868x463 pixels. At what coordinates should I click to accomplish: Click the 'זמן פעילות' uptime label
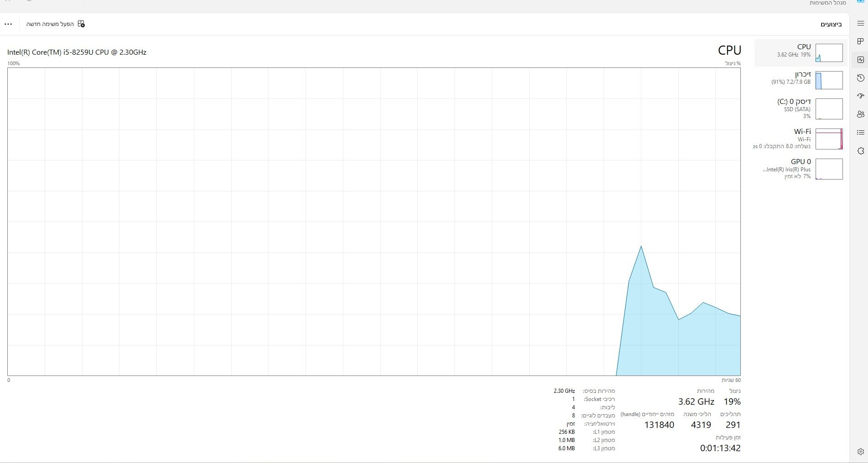[728, 437]
